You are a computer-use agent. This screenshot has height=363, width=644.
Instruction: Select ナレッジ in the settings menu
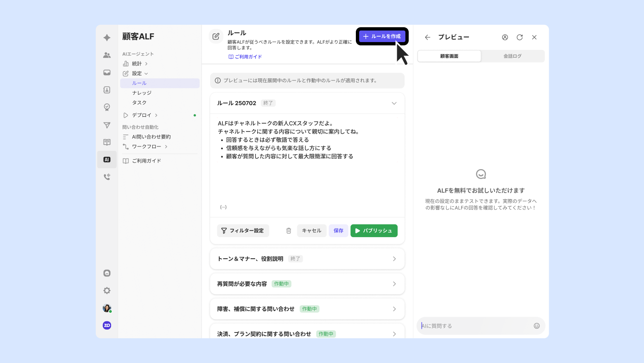tap(142, 93)
